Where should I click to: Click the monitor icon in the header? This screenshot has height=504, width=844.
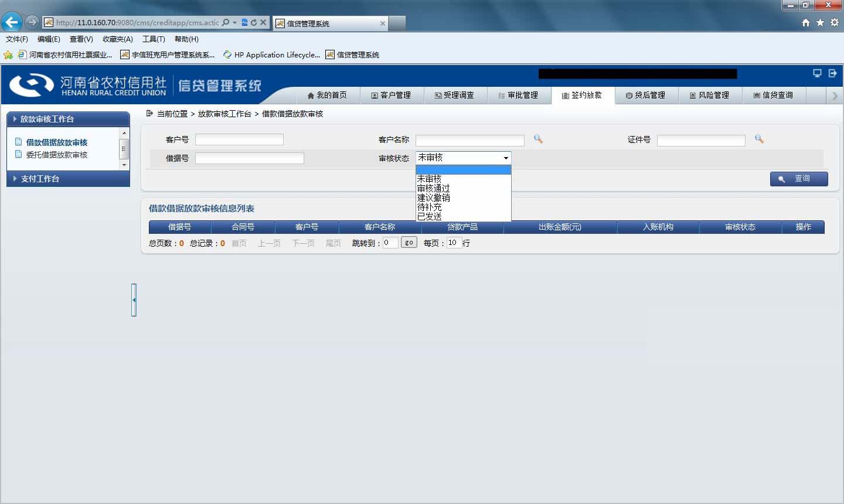(817, 73)
